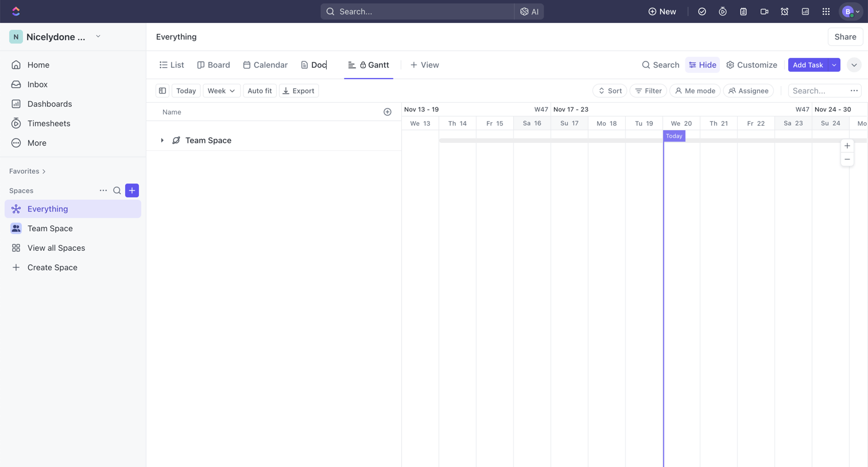
Task: Open the notepad icon in top bar
Action: pyautogui.click(x=743, y=11)
